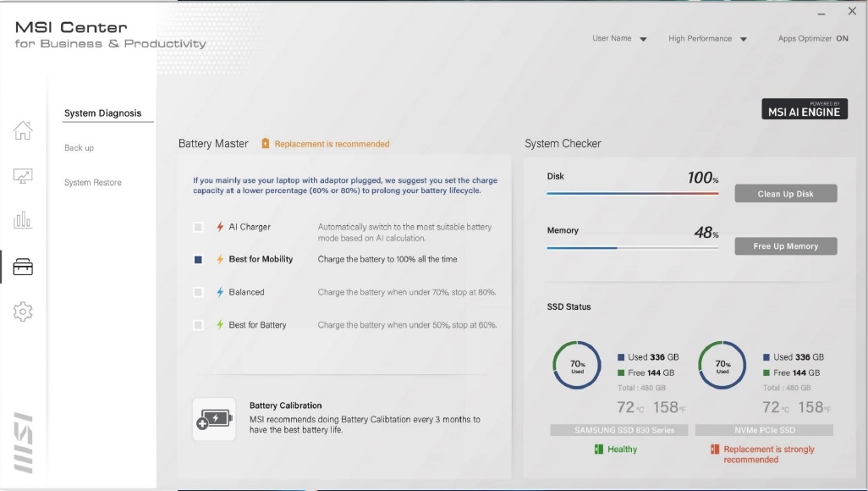
Task: Click the MSI AI Engine badge
Action: (805, 109)
